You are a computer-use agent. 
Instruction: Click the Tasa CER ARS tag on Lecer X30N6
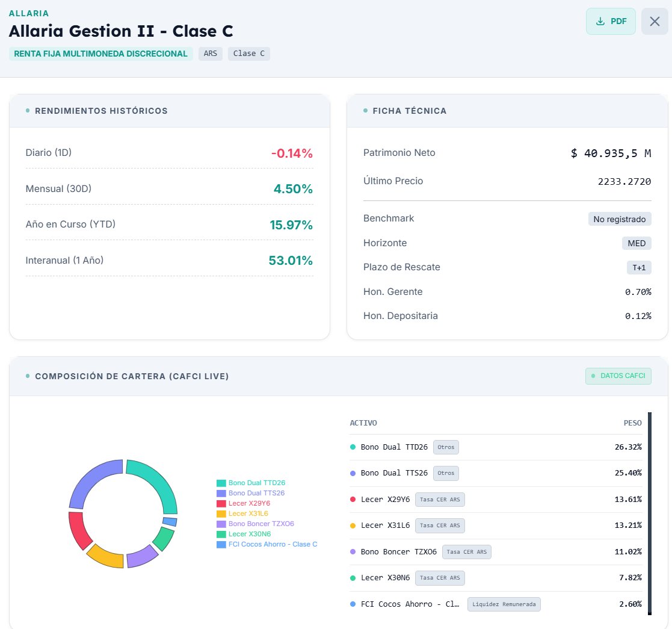[x=440, y=578]
